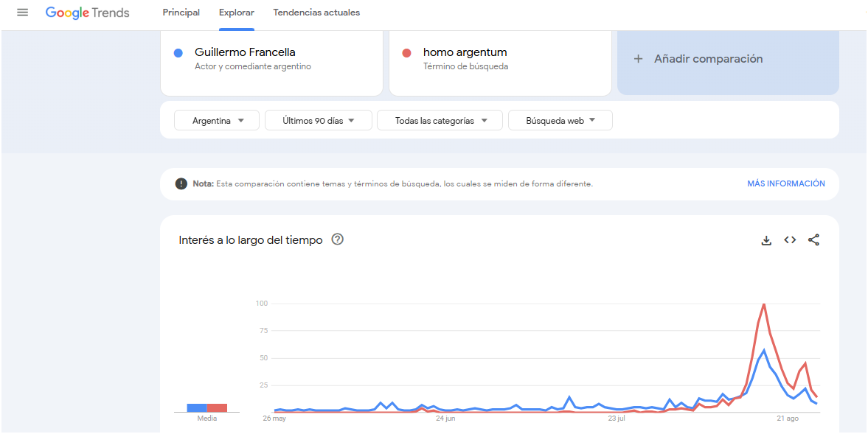Image resolution: width=868 pixels, height=434 pixels.
Task: Expand the Todas las categorías dropdown
Action: (440, 121)
